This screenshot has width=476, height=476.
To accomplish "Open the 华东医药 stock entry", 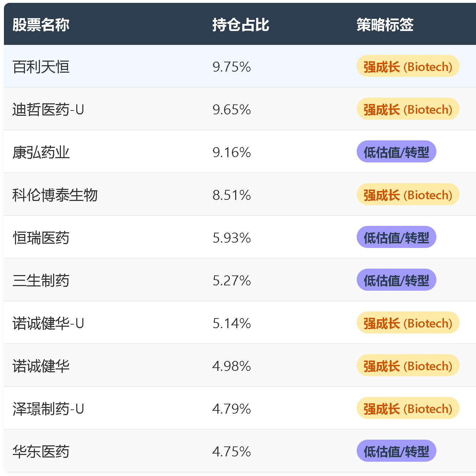I will click(41, 451).
